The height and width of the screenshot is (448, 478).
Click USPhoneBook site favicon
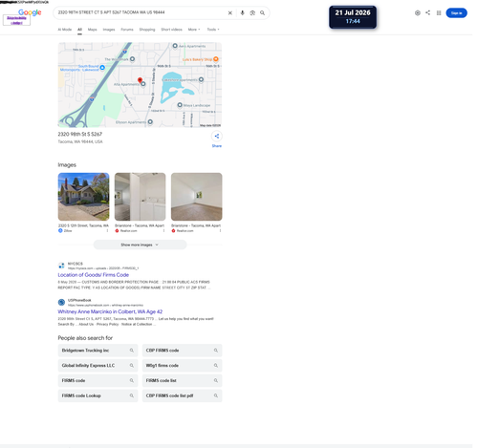[61, 302]
